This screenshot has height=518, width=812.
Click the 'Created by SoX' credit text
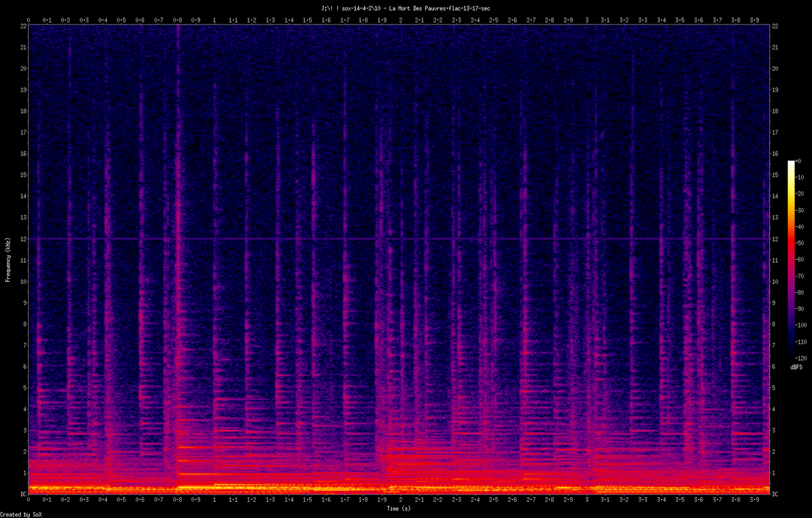coord(21,514)
